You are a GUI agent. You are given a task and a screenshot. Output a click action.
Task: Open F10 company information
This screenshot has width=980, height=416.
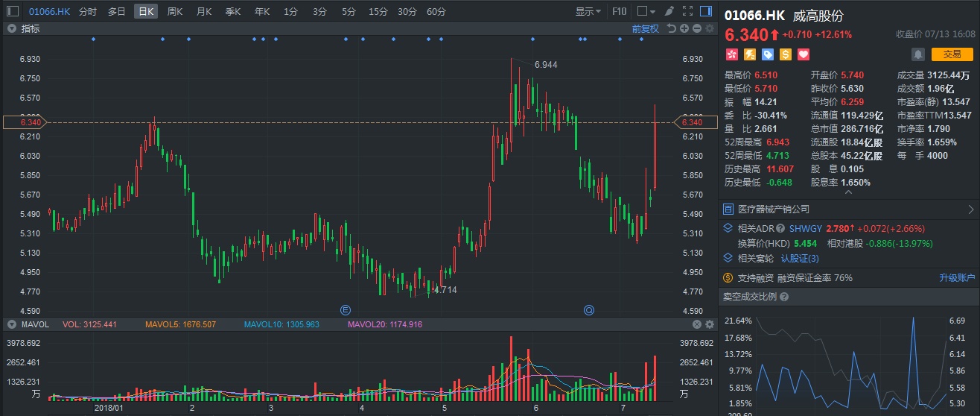click(x=619, y=11)
